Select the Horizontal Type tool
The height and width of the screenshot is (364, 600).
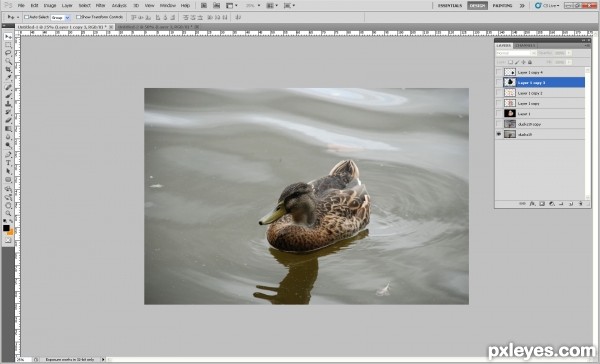(8, 163)
